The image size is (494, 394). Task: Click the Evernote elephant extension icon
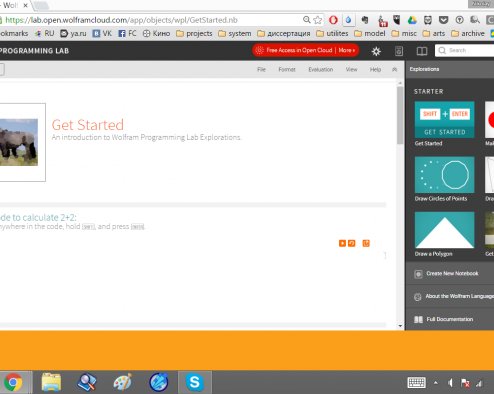click(365, 20)
